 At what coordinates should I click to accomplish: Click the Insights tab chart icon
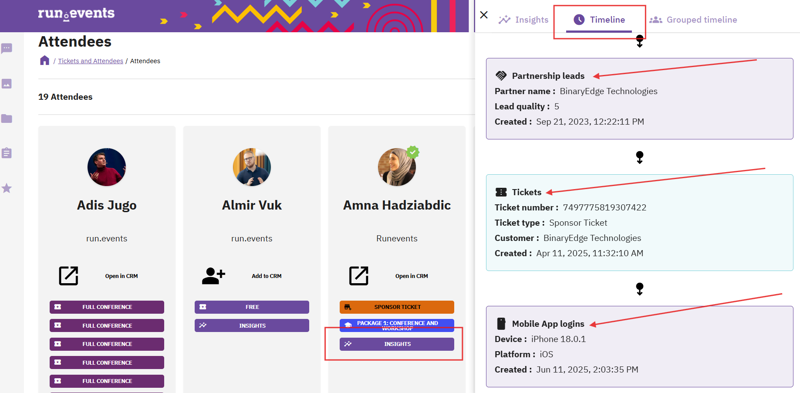[505, 20]
